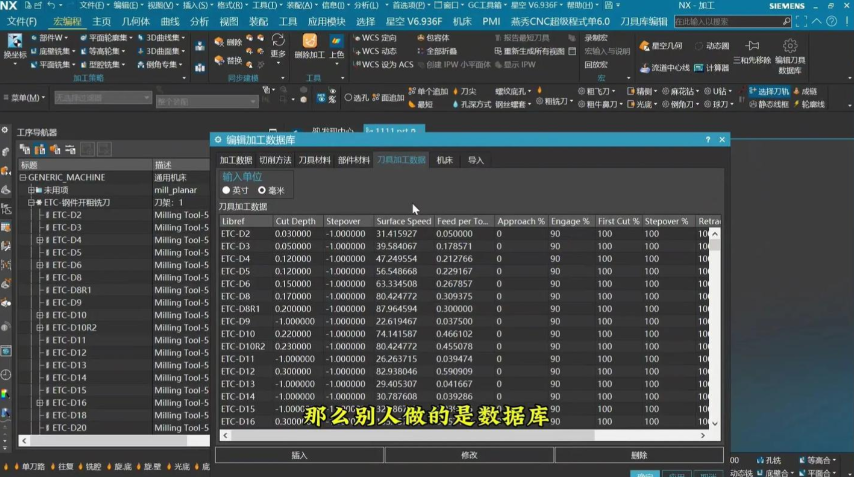Open 编辑刀具数据库 gear icon

[790, 54]
